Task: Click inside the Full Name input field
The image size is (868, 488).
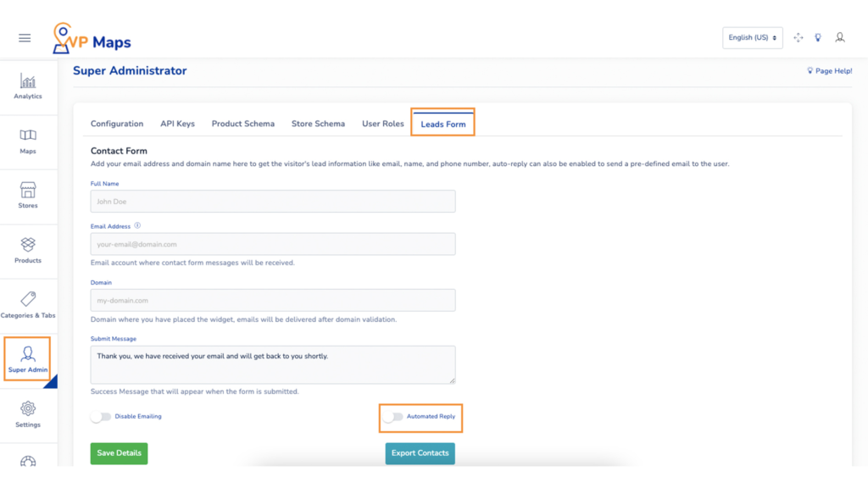Action: pos(272,201)
